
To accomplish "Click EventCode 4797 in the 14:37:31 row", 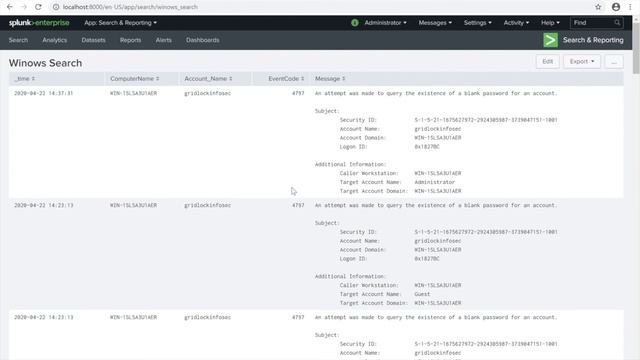I will click(298, 93).
